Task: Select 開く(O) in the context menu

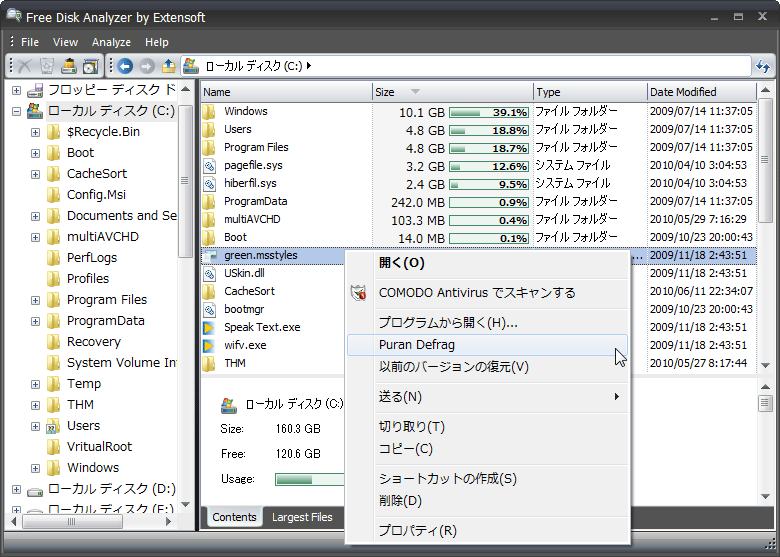Action: point(488,263)
